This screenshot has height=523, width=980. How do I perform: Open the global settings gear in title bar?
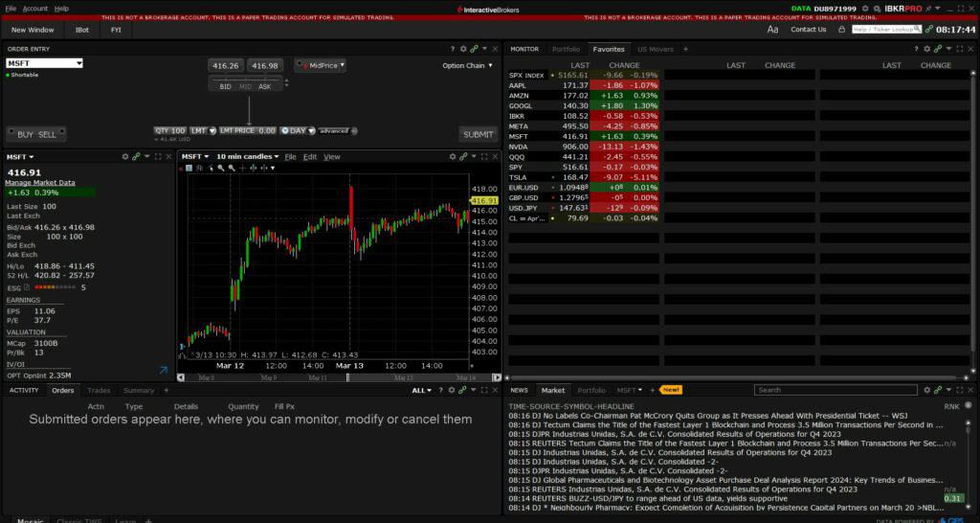865,9
